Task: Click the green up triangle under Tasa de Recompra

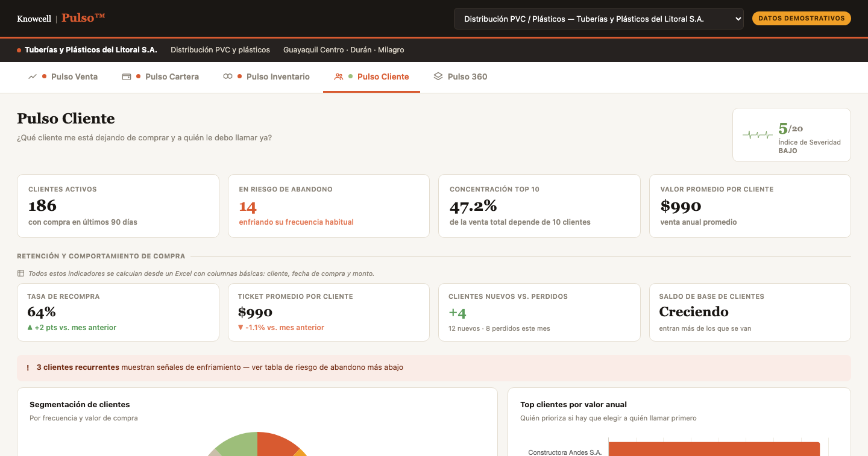Action: pyautogui.click(x=30, y=328)
